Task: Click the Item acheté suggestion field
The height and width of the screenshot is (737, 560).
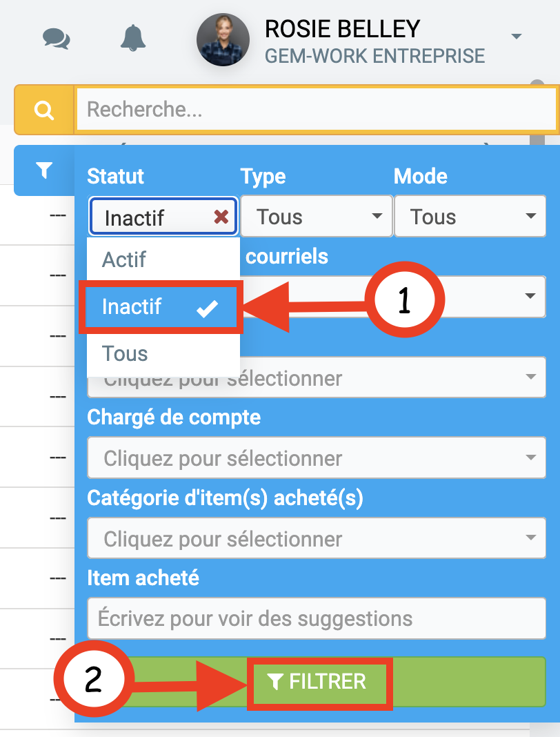Action: 316,618
